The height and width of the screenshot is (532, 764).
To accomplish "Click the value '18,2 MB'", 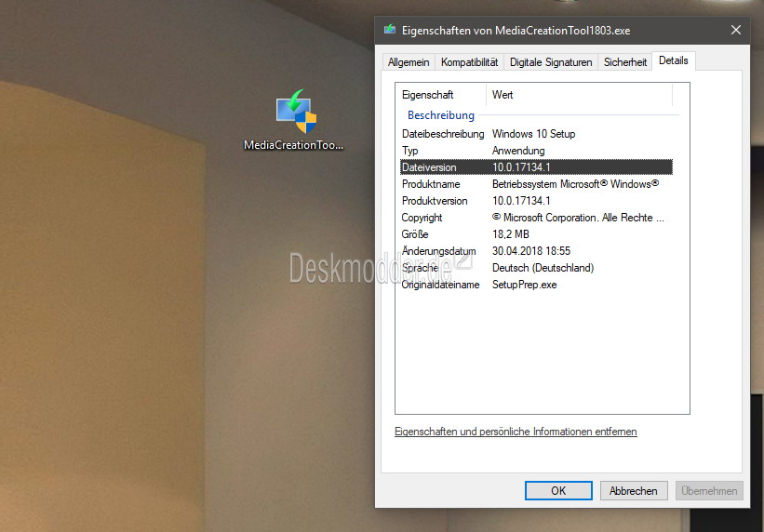I will point(511,234).
